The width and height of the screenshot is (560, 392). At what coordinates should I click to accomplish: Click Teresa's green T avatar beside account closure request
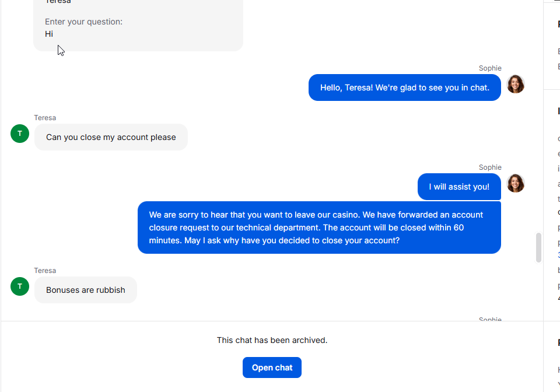coord(20,134)
